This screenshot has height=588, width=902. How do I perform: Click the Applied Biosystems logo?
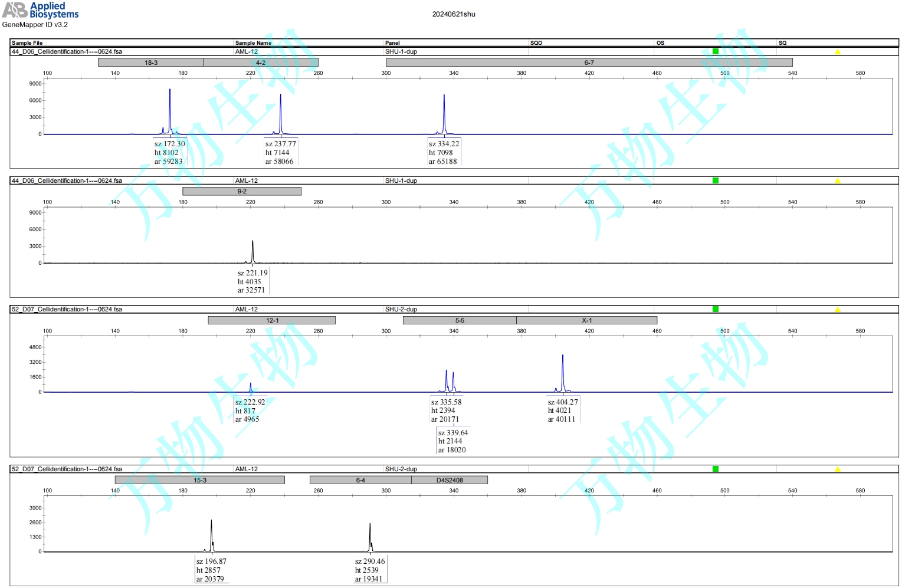(x=40, y=11)
